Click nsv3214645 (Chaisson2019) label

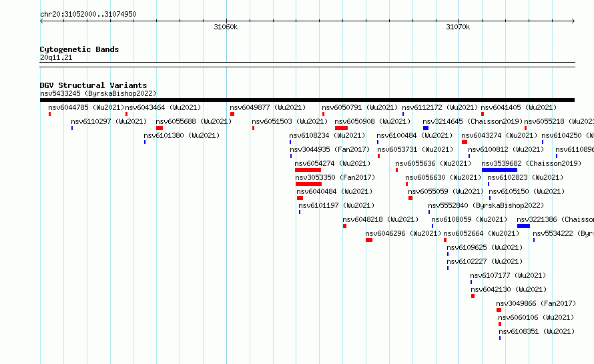coord(473,121)
